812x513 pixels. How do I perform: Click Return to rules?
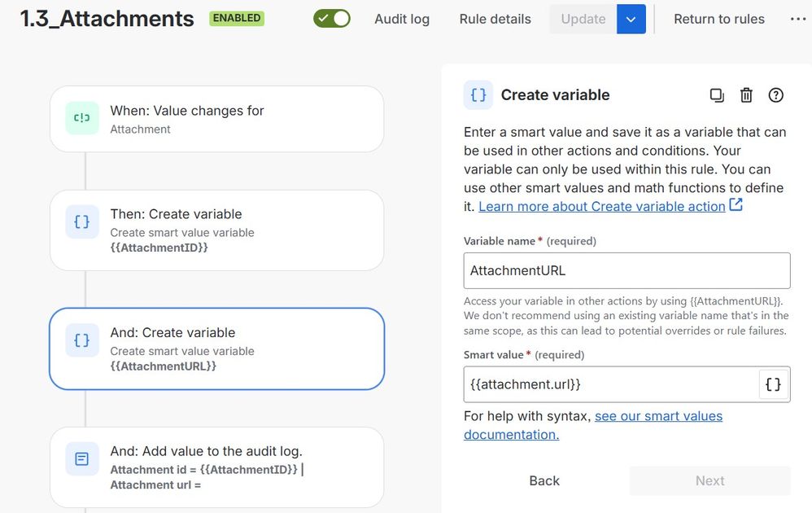coord(719,19)
